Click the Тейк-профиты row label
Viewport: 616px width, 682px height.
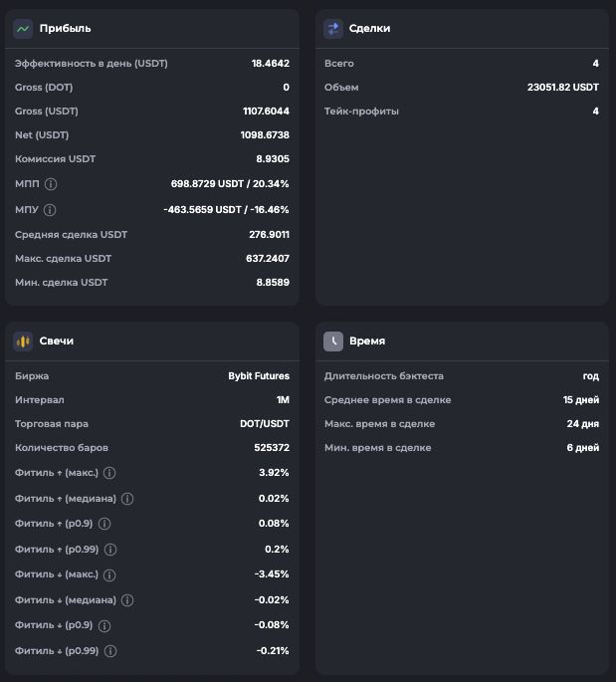click(361, 112)
